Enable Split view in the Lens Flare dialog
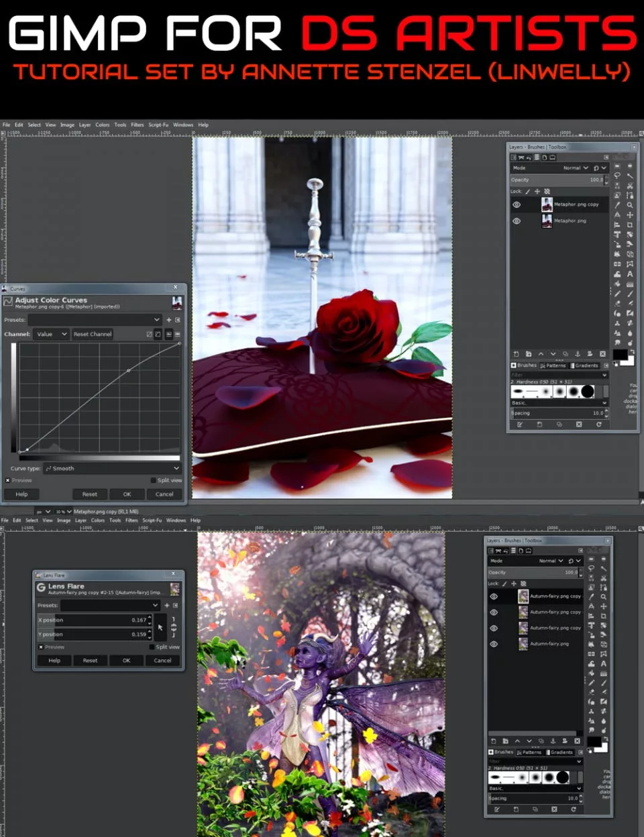The image size is (644, 837). click(x=152, y=647)
